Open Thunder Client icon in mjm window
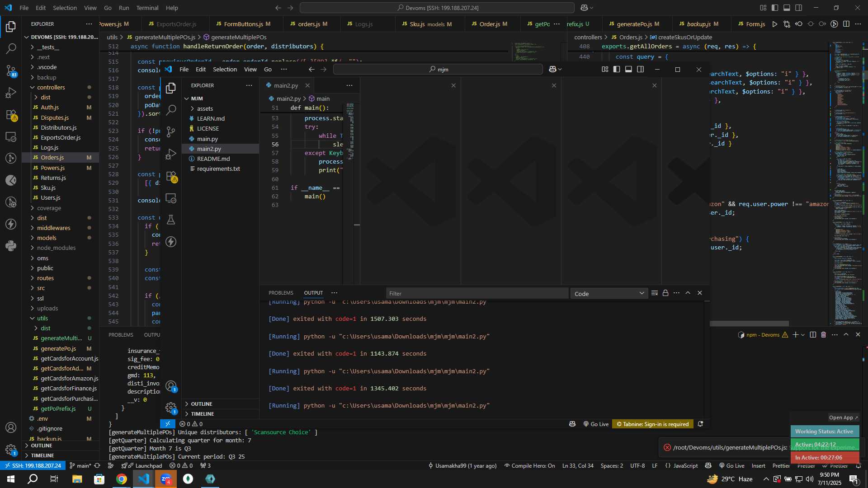Screen dimensions: 868x488 [x=171, y=242]
